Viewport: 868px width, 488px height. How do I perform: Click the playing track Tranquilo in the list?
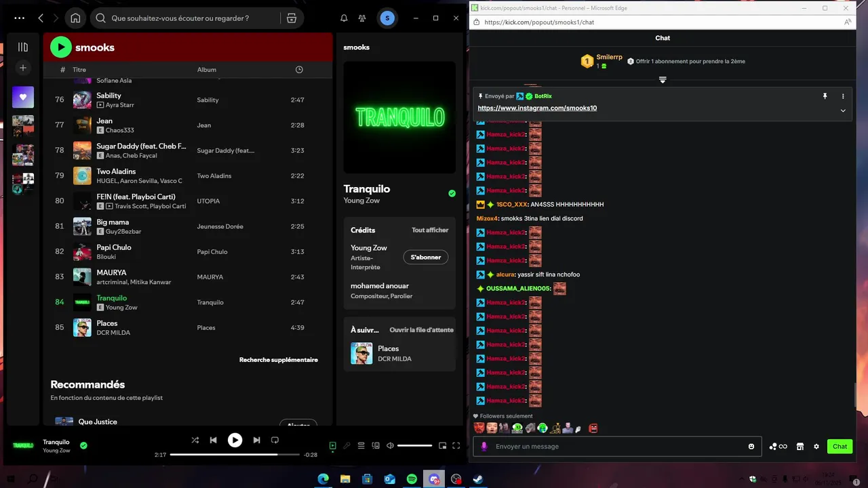point(188,302)
